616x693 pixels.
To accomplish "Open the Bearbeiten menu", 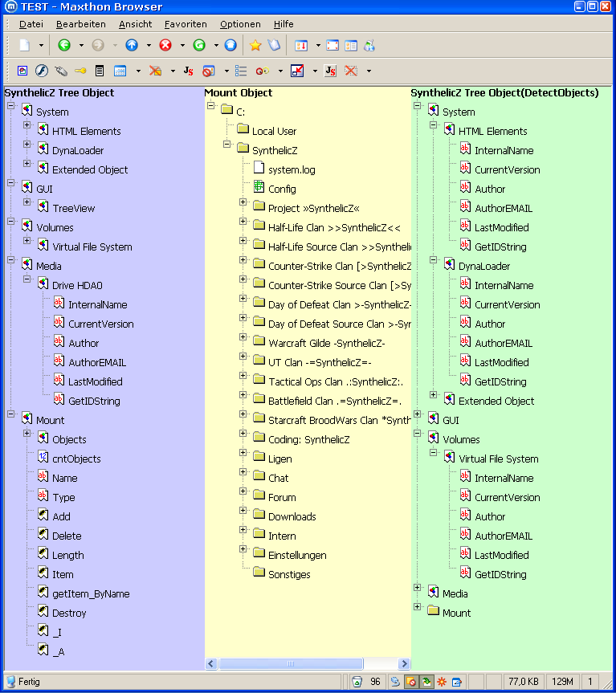I will click(x=81, y=24).
